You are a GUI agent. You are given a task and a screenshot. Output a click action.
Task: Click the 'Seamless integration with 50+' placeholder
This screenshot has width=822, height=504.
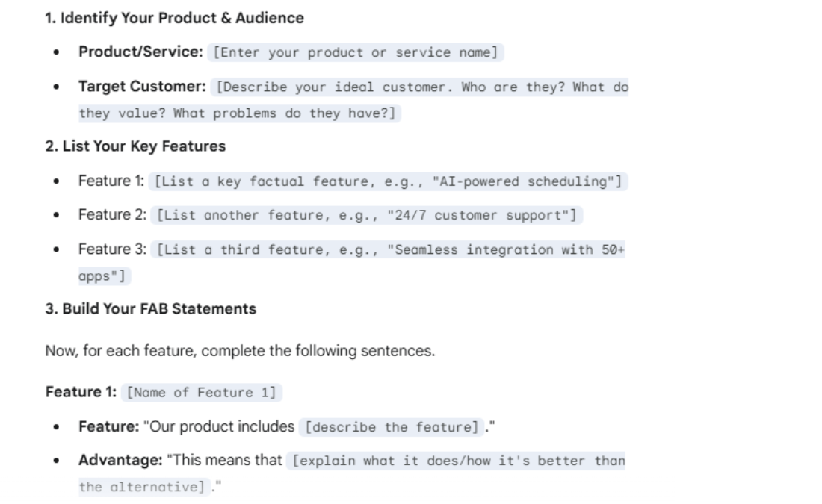[x=389, y=250]
